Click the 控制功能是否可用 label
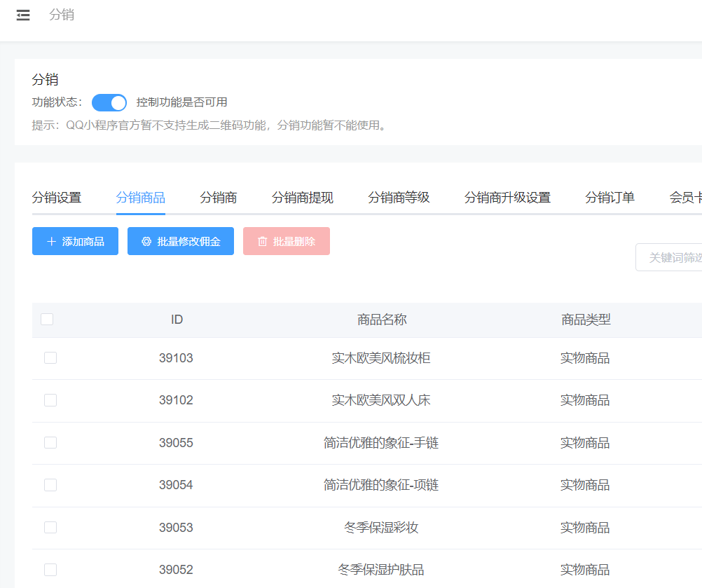 (181, 102)
